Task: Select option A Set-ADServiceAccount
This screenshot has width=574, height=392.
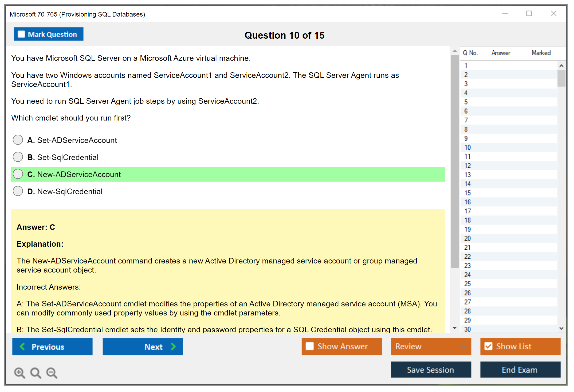Action: point(18,140)
